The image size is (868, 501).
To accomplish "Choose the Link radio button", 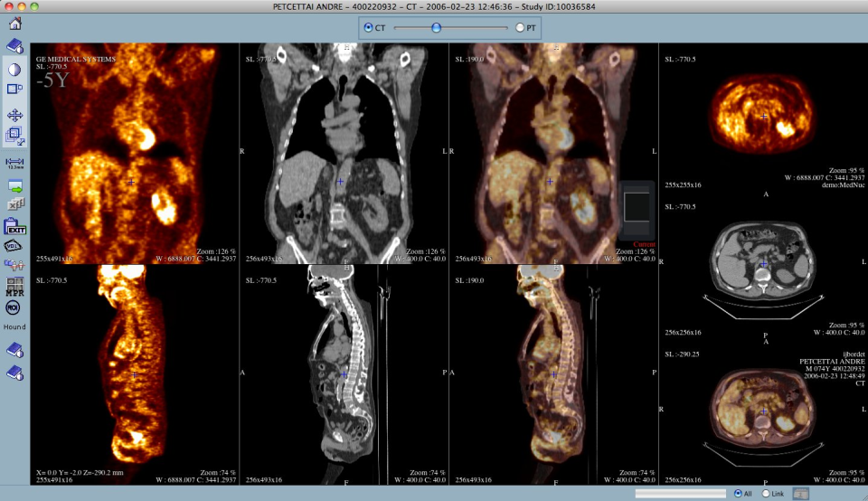I will pos(767,493).
